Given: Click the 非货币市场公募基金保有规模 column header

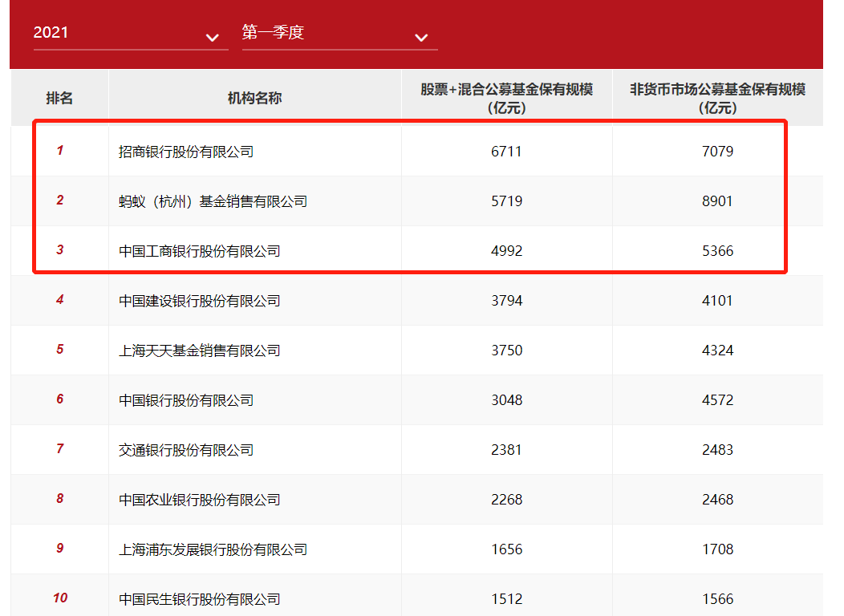Looking at the screenshot, I should click(717, 98).
